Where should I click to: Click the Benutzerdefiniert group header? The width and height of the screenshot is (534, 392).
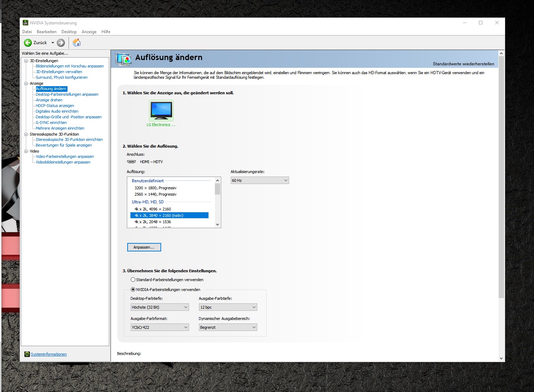pyautogui.click(x=148, y=181)
